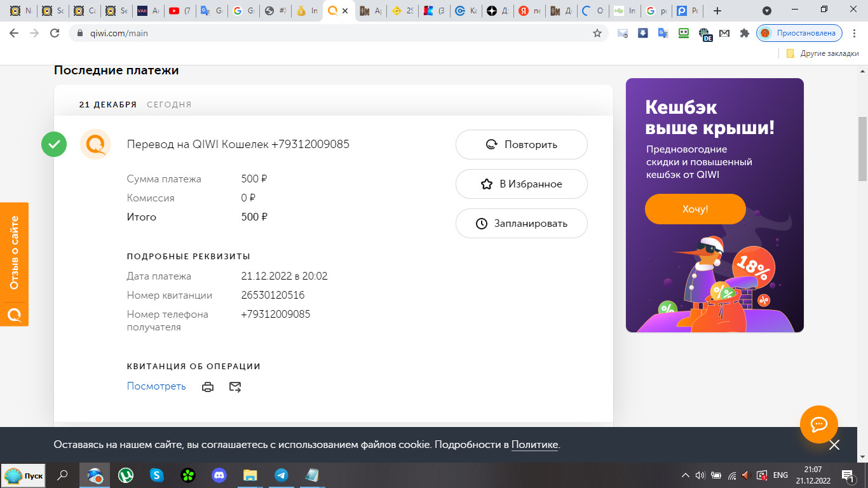Open a new browser tab with plus
The image size is (868, 488).
pos(717,11)
